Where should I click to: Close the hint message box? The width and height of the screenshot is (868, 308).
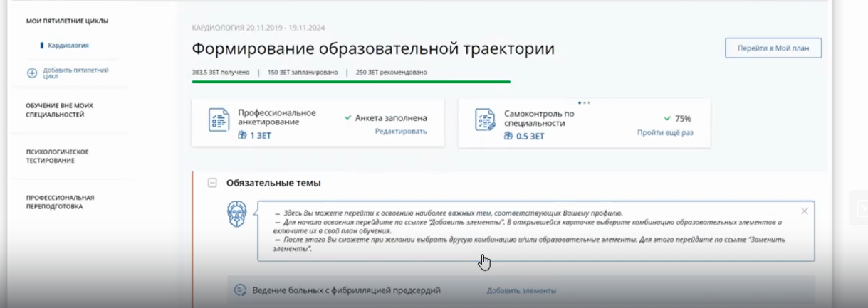pyautogui.click(x=805, y=211)
